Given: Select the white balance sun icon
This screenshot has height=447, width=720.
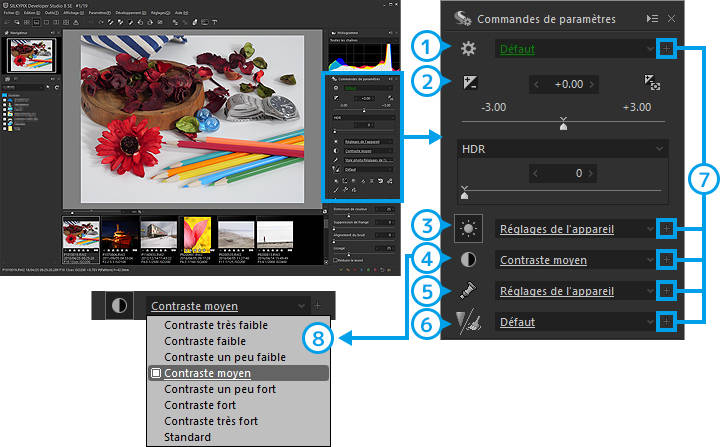Looking at the screenshot, I should [x=467, y=228].
